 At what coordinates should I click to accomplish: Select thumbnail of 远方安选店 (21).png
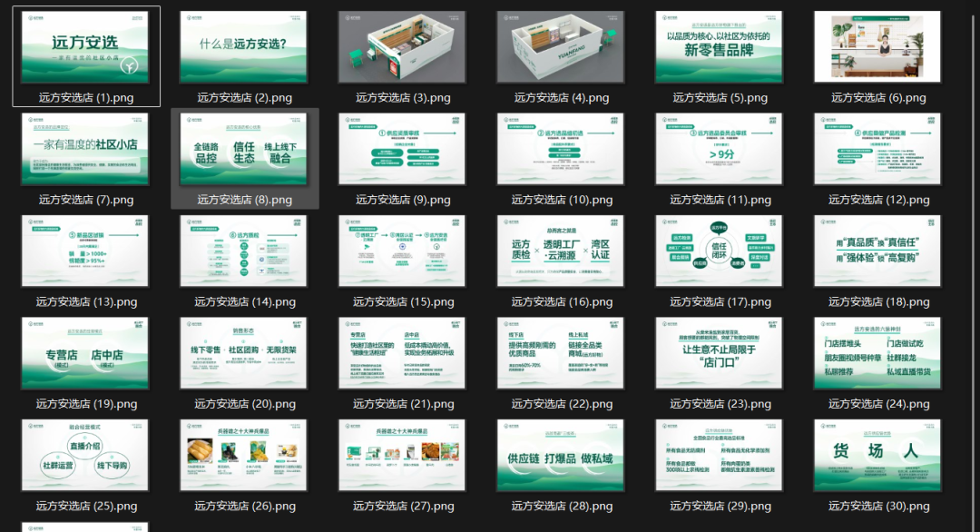(402, 353)
